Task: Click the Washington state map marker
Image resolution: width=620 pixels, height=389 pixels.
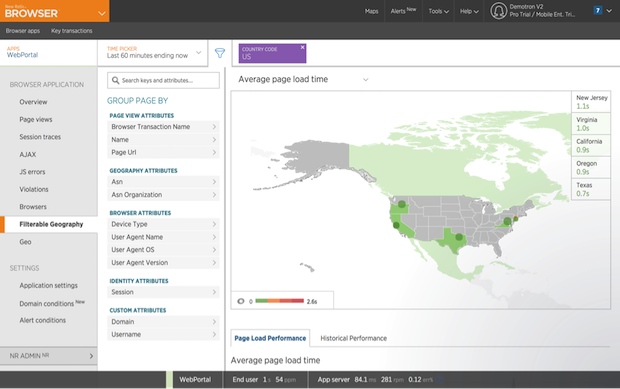Action: [x=402, y=204]
